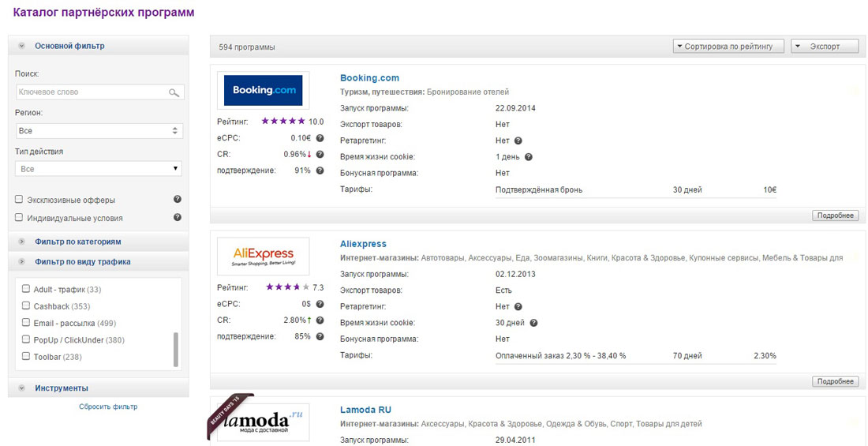Collapse the Основной фильтр section

point(99,46)
